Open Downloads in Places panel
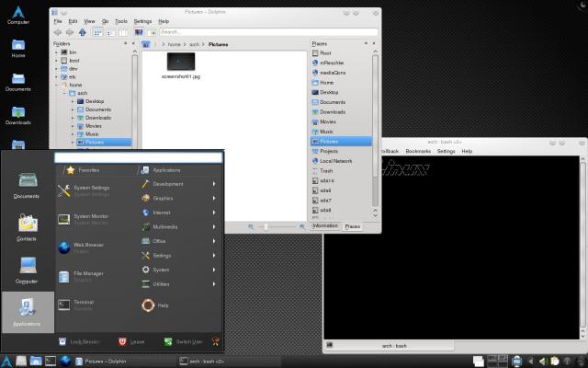The image size is (588, 368). click(x=329, y=112)
